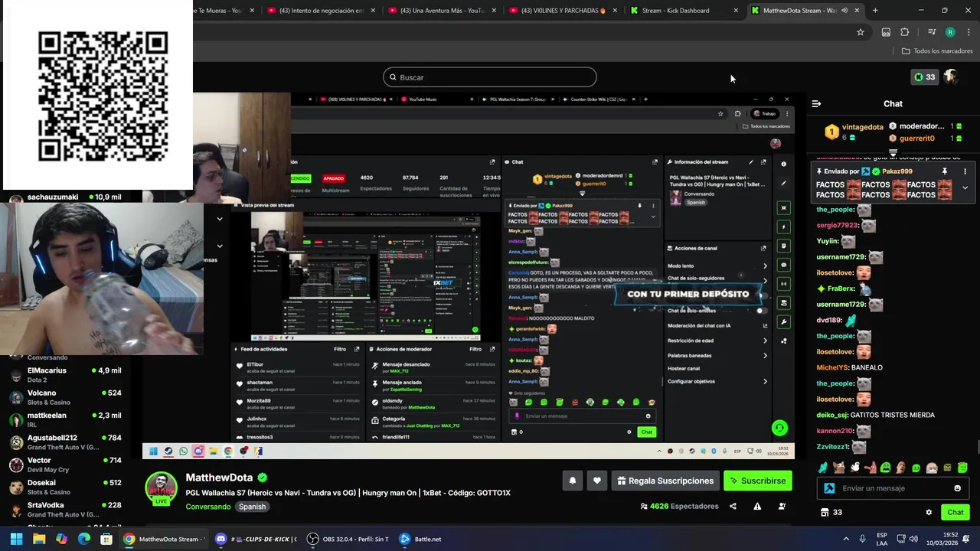Click the channel points shop icon showing 33

point(831,512)
